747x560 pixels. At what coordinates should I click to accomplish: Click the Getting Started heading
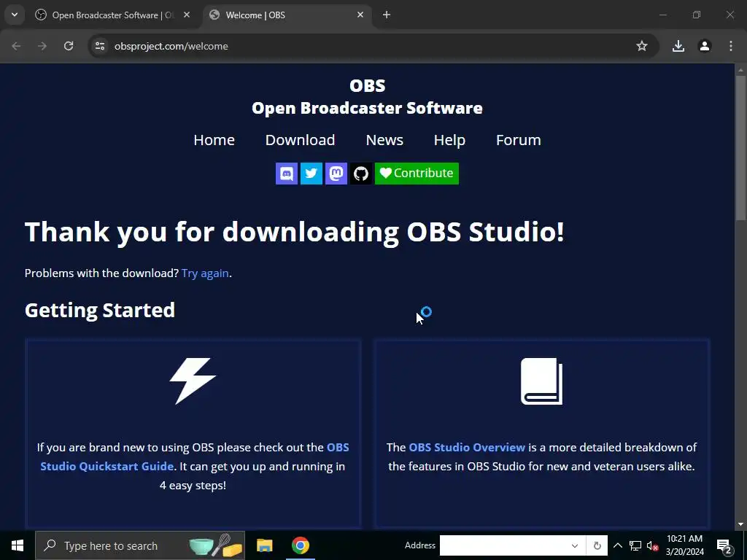click(x=100, y=310)
